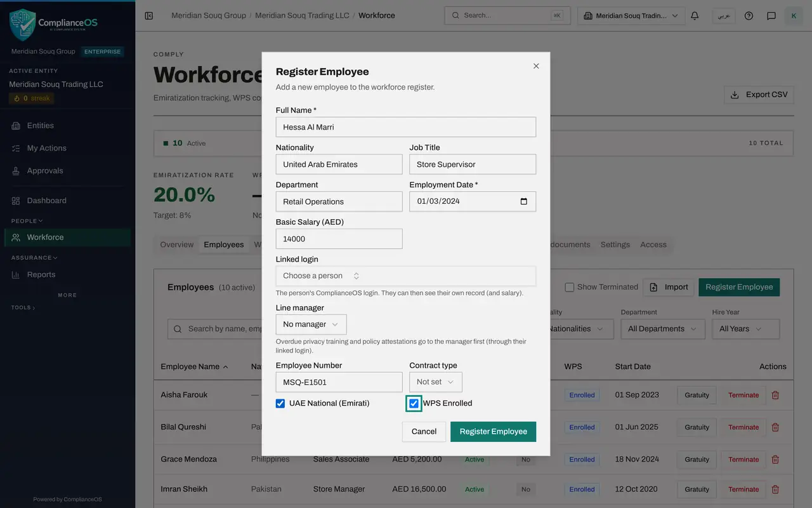Screen dimensions: 812x508
Task: Click the Import button
Action: (669, 287)
